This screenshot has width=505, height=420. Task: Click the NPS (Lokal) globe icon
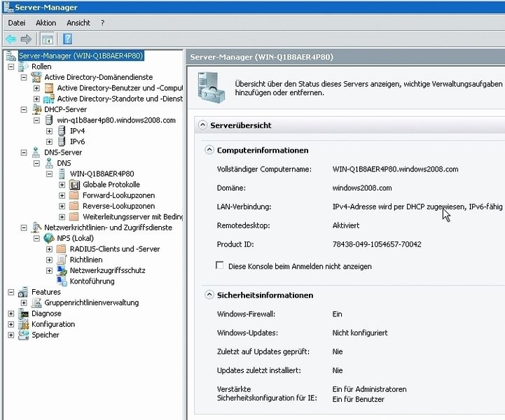pyautogui.click(x=49, y=238)
